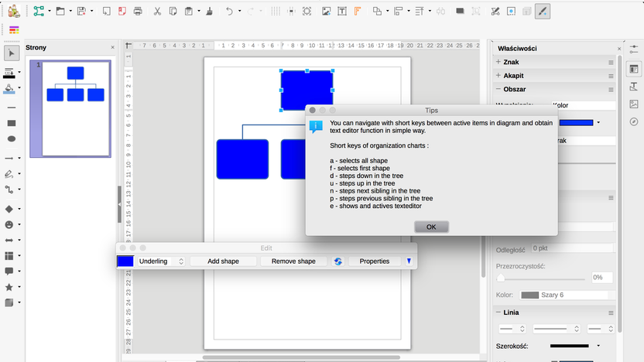The image size is (644, 362).
Task: Insert a text box
Action: point(341,11)
